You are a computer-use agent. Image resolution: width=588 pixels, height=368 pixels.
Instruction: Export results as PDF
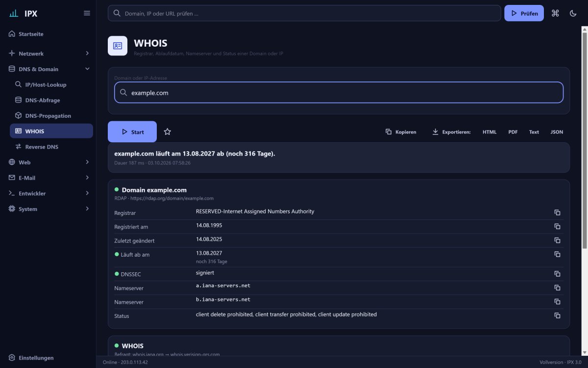click(513, 132)
